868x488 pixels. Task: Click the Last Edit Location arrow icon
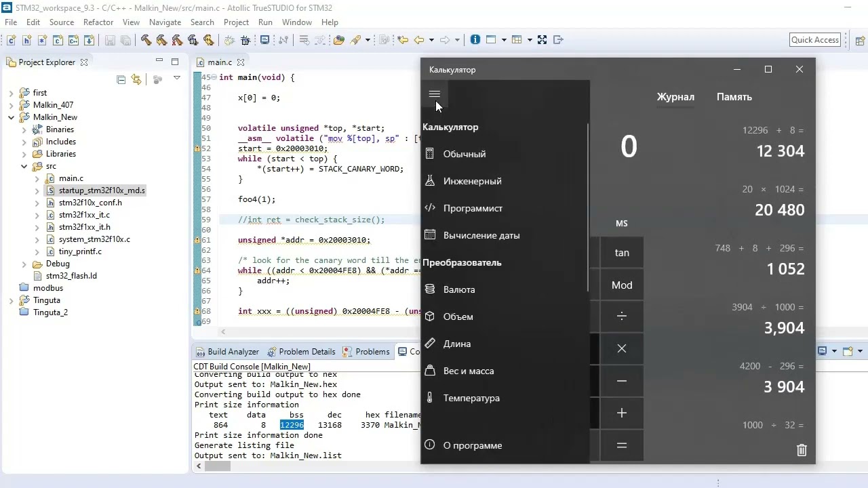(403, 40)
